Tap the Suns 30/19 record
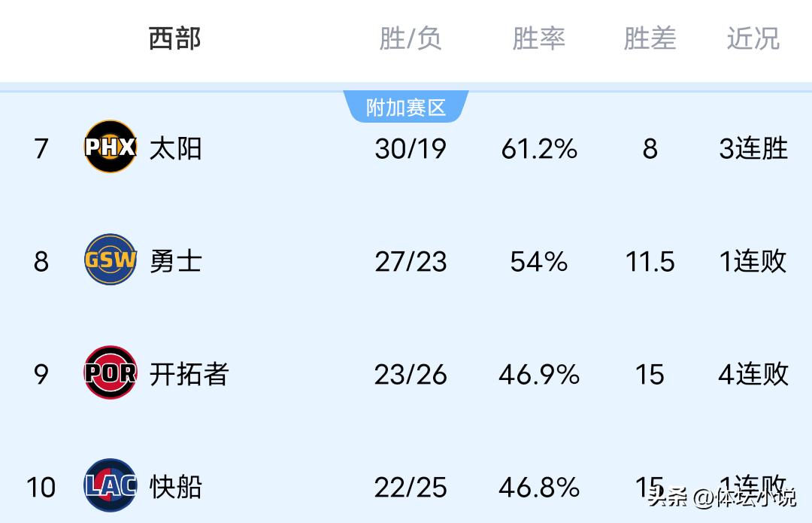This screenshot has width=812, height=523. point(411,148)
